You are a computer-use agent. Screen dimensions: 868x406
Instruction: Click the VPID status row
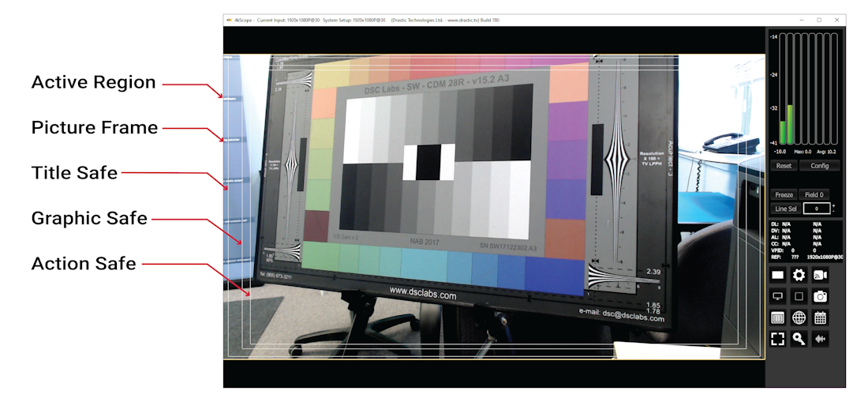point(795,250)
